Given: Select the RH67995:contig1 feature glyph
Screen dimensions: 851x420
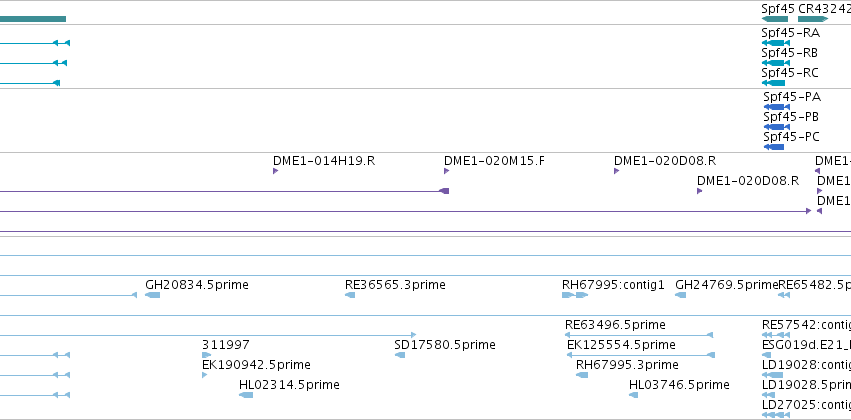Looking at the screenshot, I should click(x=575, y=295).
